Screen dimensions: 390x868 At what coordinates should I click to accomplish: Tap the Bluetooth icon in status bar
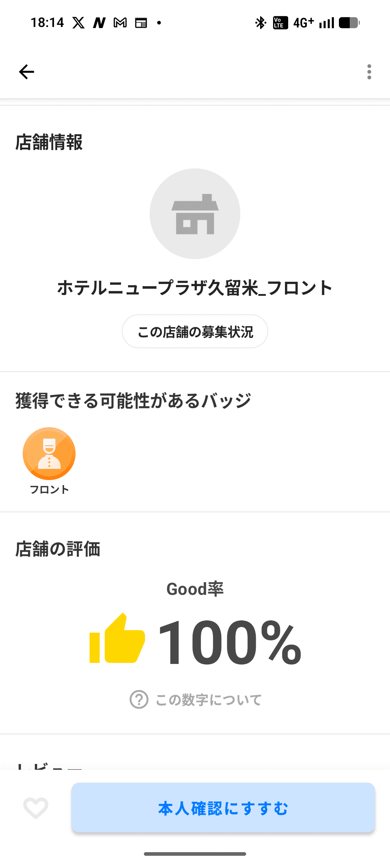click(260, 23)
